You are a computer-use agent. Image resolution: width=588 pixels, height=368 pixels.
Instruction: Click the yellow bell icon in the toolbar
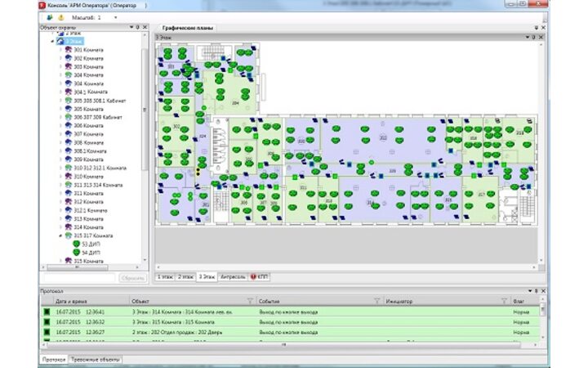point(60,16)
